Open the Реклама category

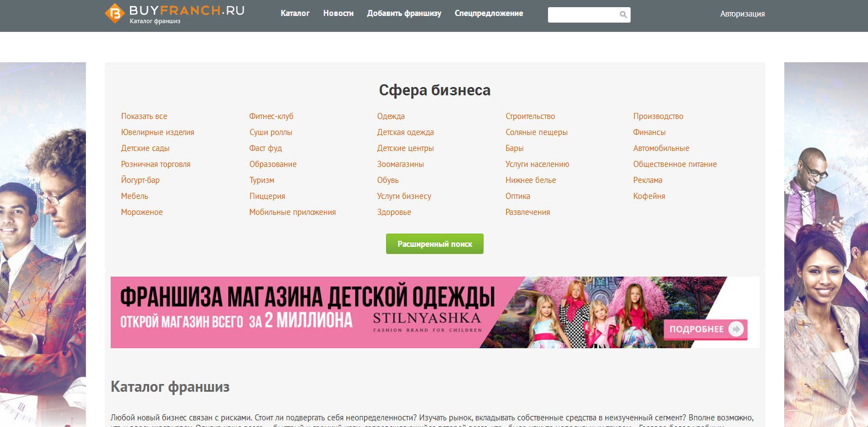click(x=648, y=180)
